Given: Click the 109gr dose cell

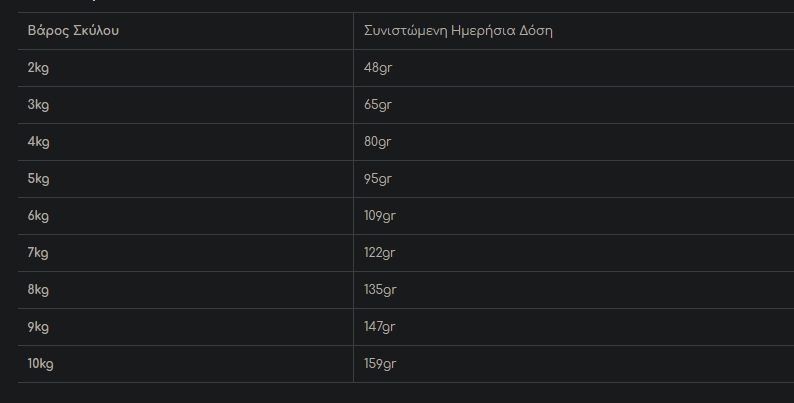Looking at the screenshot, I should [x=380, y=216].
